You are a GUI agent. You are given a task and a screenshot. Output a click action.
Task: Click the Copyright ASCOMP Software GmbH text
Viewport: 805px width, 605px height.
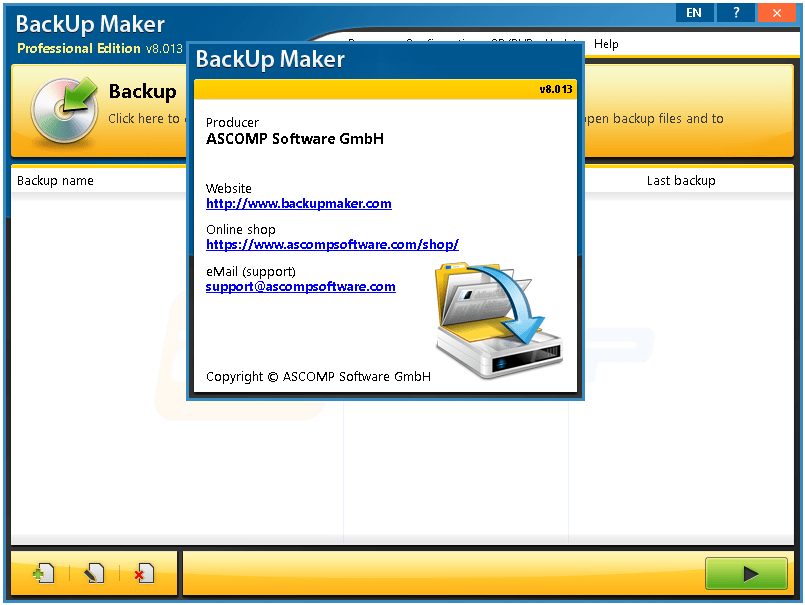click(318, 376)
